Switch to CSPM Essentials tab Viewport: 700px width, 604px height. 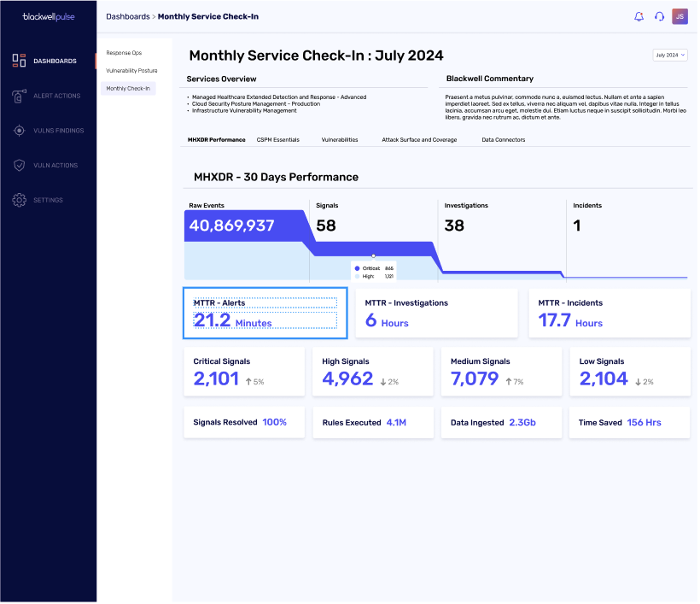pyautogui.click(x=277, y=140)
